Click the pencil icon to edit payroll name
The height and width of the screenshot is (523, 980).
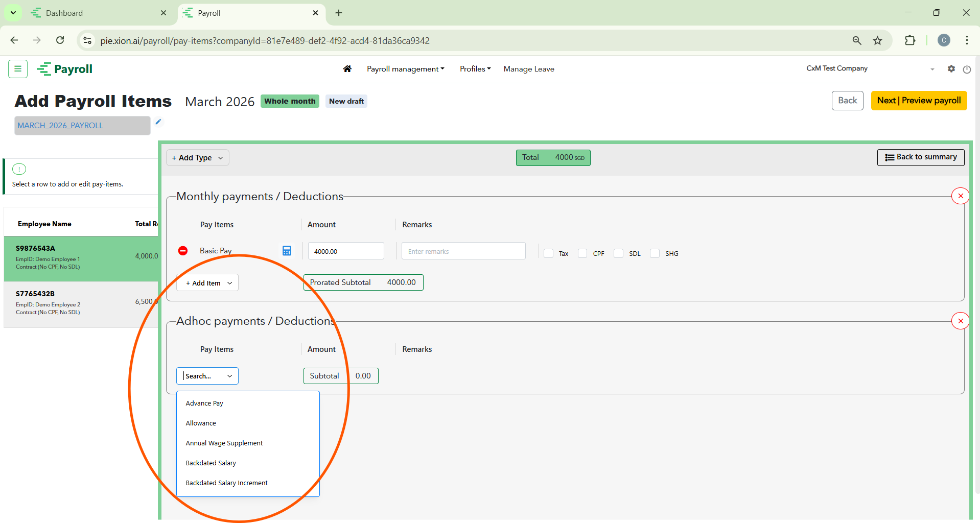[x=158, y=122]
